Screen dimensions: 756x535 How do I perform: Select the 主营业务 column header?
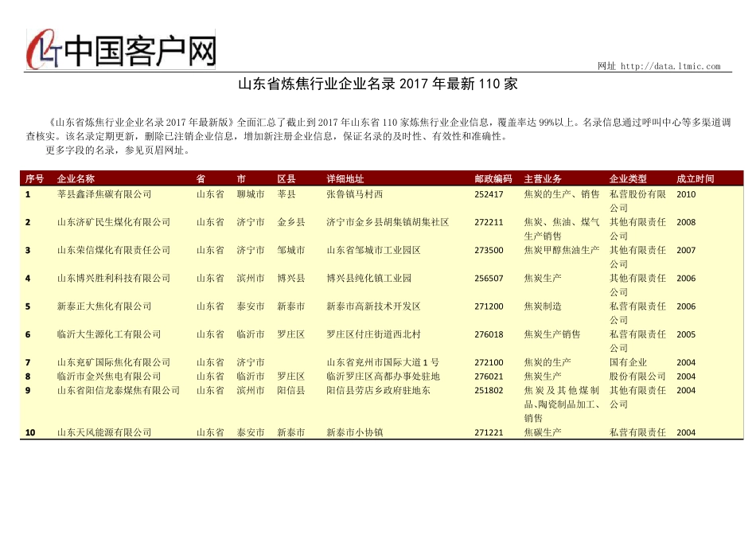point(543,178)
